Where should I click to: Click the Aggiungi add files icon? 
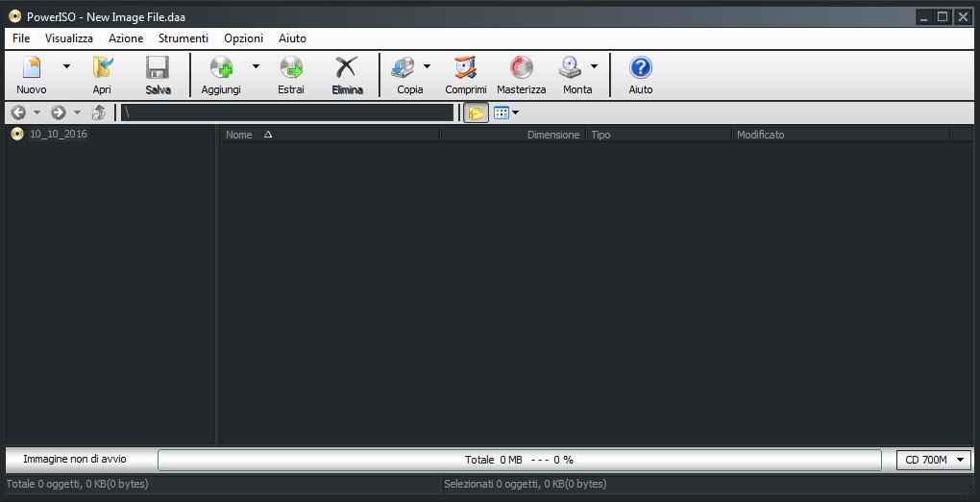tap(221, 67)
